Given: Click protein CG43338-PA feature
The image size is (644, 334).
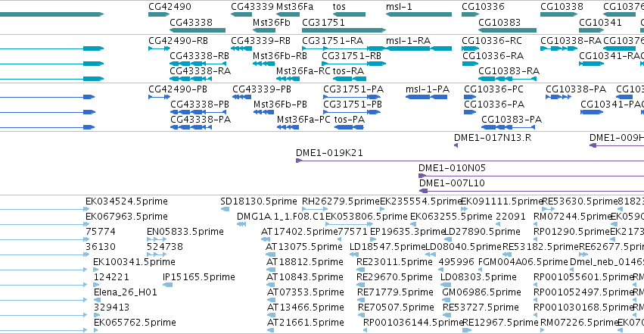Looking at the screenshot, I should point(191,127).
